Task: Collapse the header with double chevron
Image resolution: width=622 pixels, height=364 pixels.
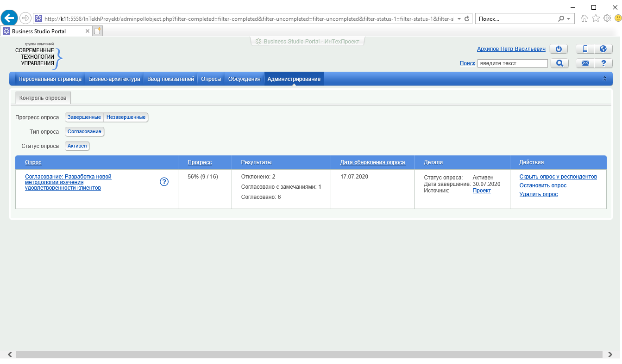Action: pyautogui.click(x=604, y=79)
